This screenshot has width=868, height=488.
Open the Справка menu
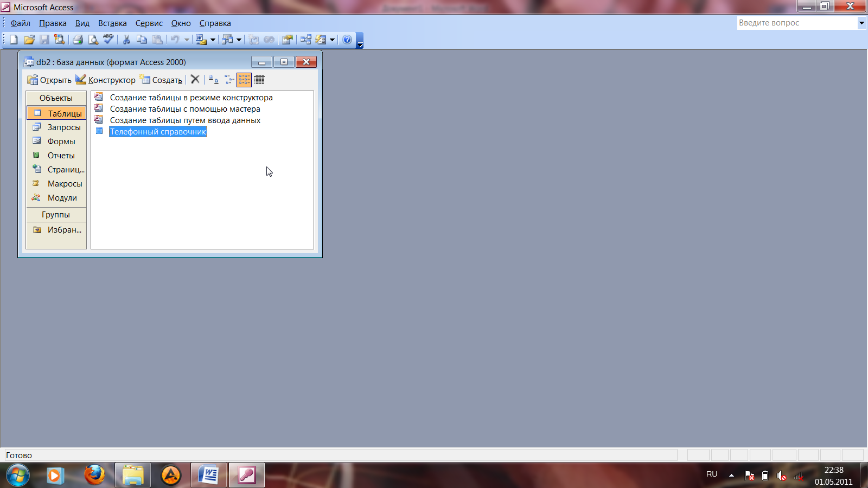[215, 23]
